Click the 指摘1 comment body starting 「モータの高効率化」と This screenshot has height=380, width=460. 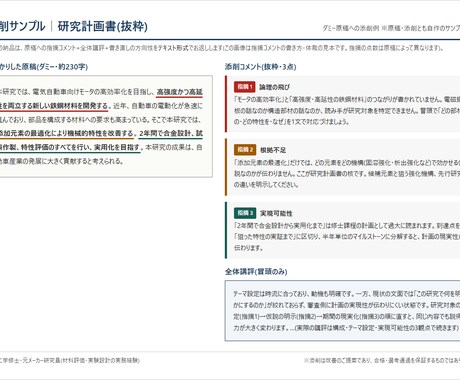(x=347, y=110)
